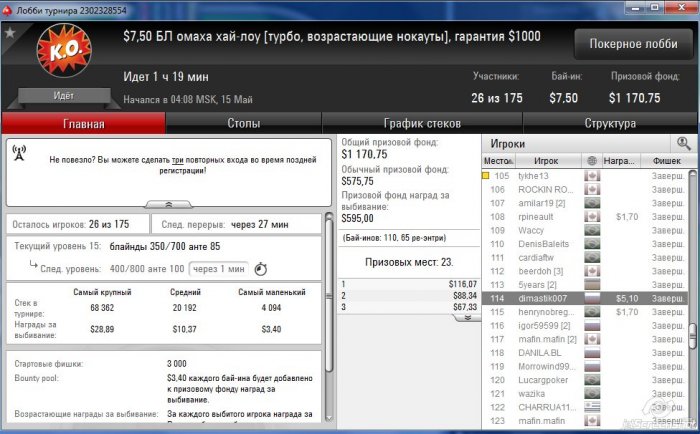Collapse the announcement banner panel
Image resolution: width=700 pixels, height=434 pixels.
(x=169, y=204)
